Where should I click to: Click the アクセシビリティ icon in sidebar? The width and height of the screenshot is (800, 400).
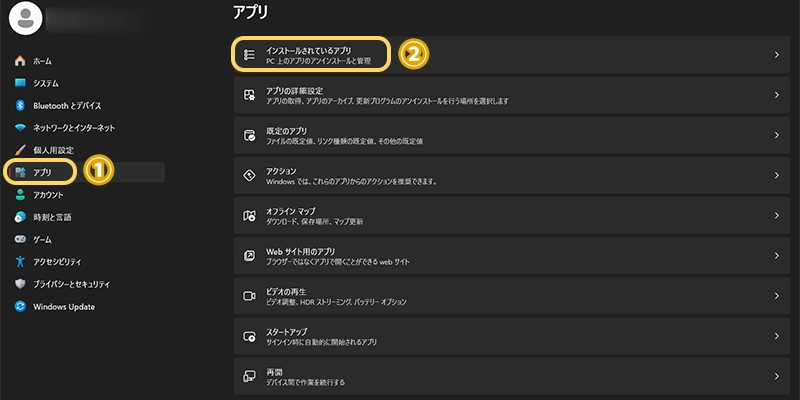coord(20,262)
